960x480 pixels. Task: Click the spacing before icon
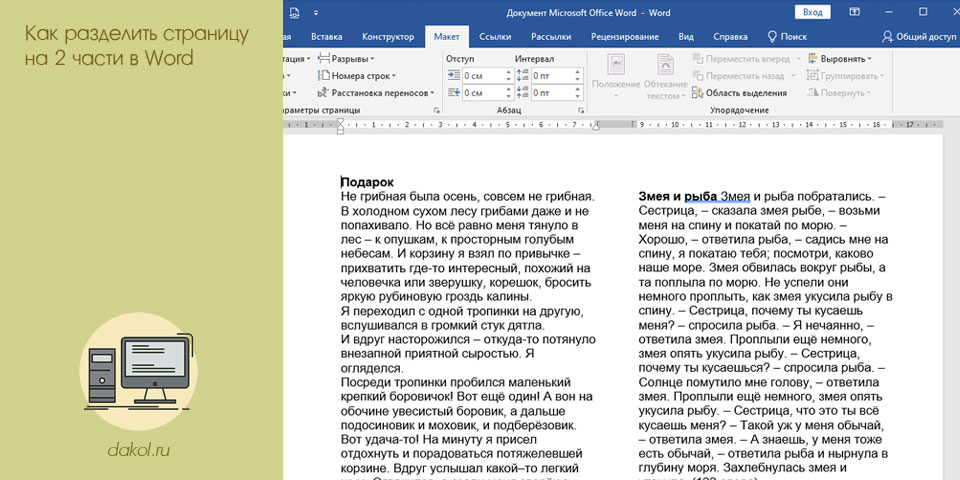point(522,75)
